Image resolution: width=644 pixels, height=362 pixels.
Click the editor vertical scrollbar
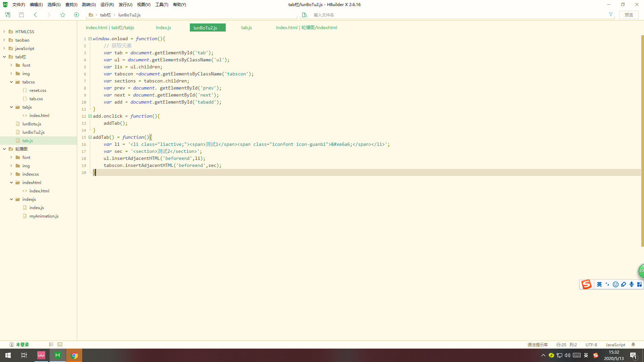[x=642, y=141]
